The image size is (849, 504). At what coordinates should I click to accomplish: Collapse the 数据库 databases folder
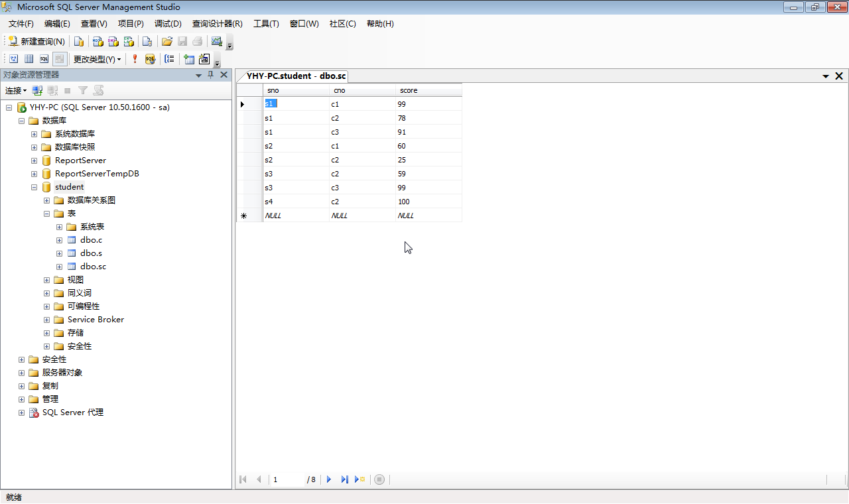point(21,121)
